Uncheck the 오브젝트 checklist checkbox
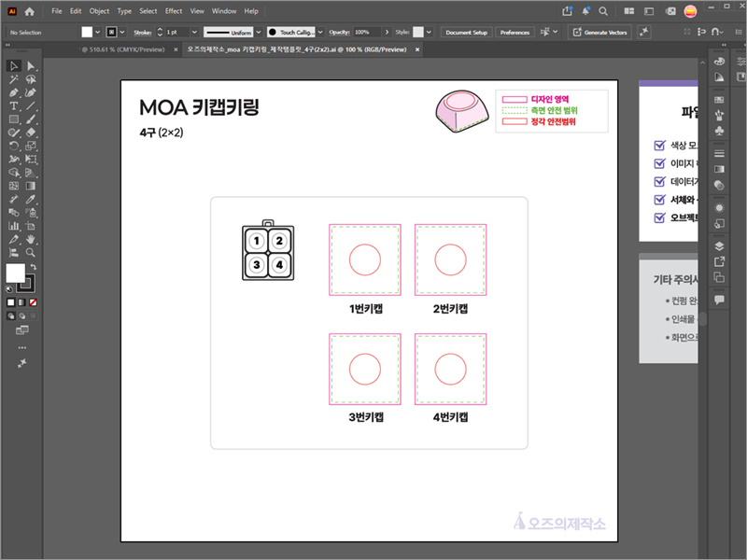The image size is (747, 560). 659,217
